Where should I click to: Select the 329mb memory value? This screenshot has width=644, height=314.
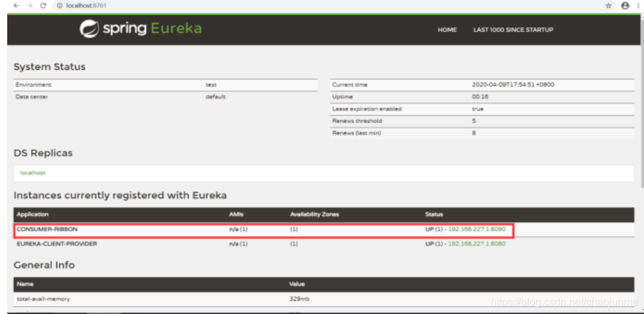(299, 299)
